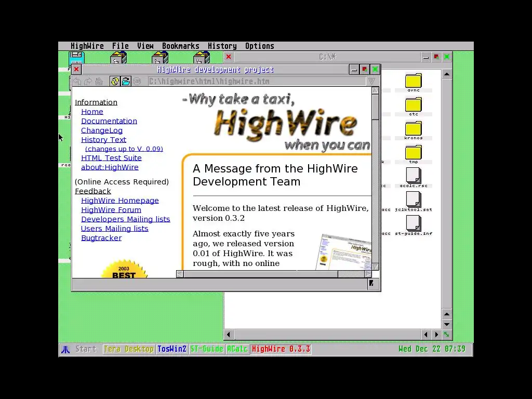The height and width of the screenshot is (399, 532).
Task: Open the ChangeLog link
Action: click(102, 130)
